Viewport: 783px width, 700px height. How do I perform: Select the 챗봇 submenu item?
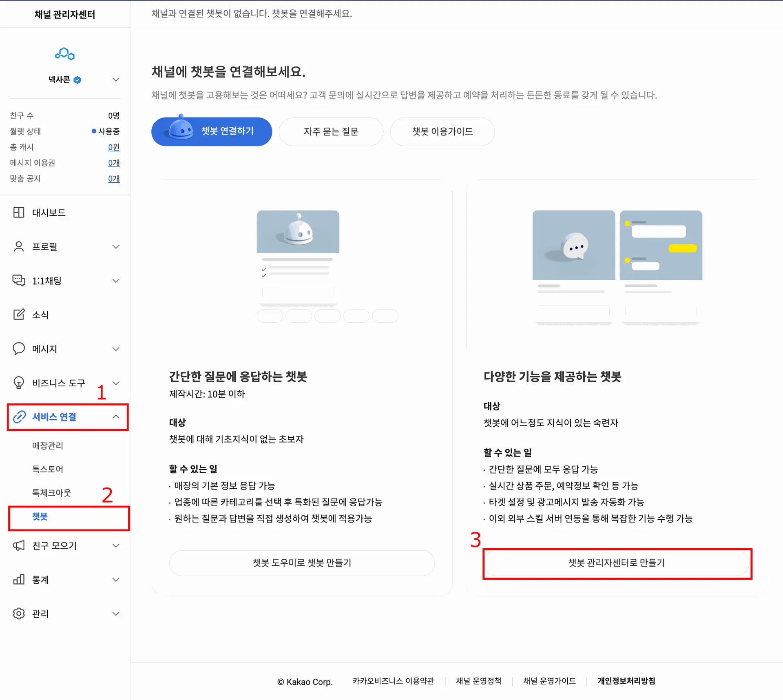point(40,517)
